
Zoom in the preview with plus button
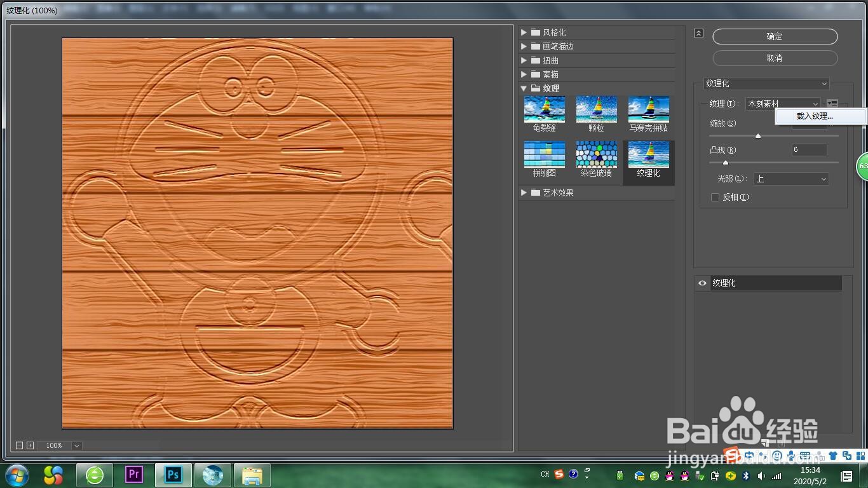[x=30, y=445]
